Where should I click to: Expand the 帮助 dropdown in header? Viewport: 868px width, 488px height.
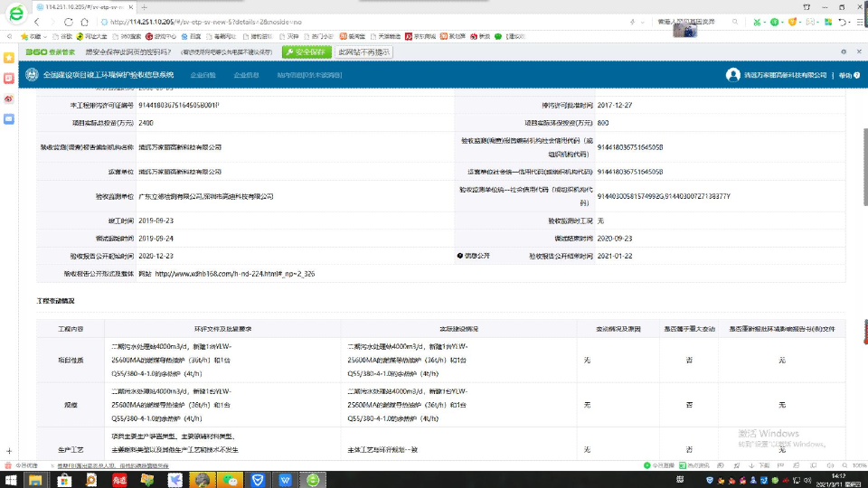click(x=847, y=75)
